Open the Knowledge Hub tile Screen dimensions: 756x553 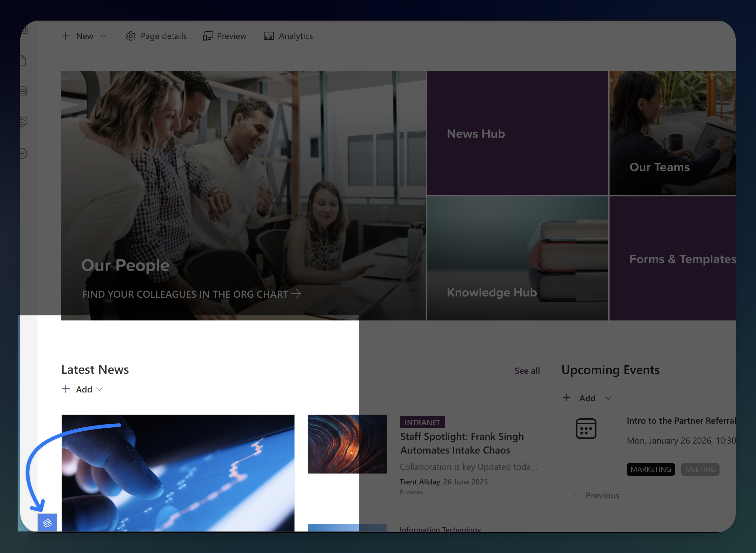click(x=492, y=292)
